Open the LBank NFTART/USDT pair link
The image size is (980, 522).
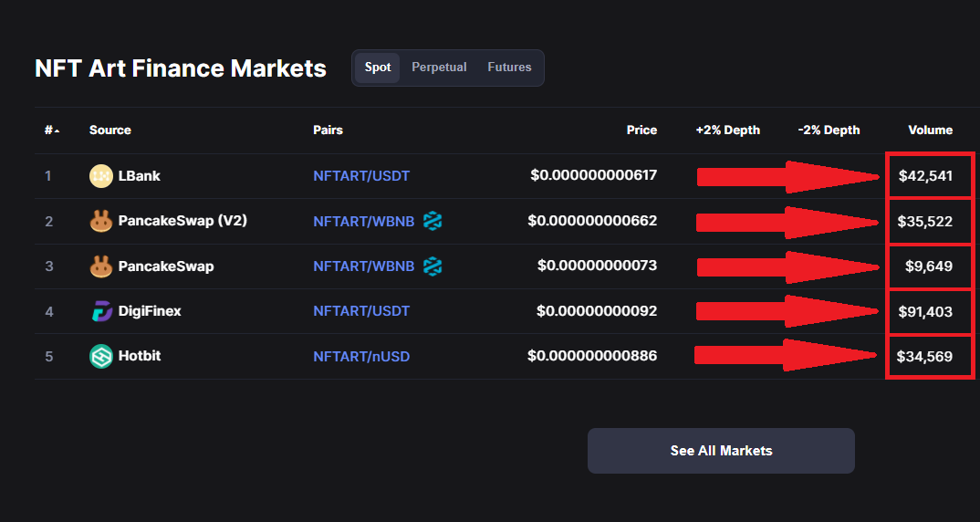point(361,176)
